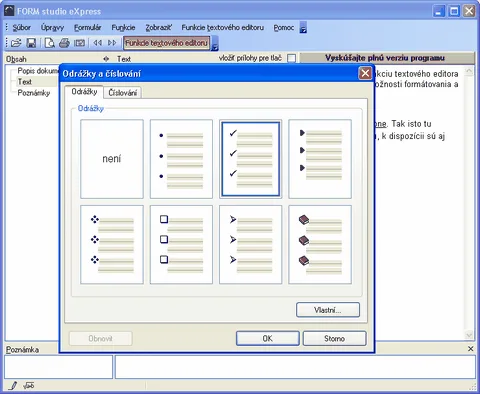
Task: Open the Úpravy menu
Action: pos(52,28)
